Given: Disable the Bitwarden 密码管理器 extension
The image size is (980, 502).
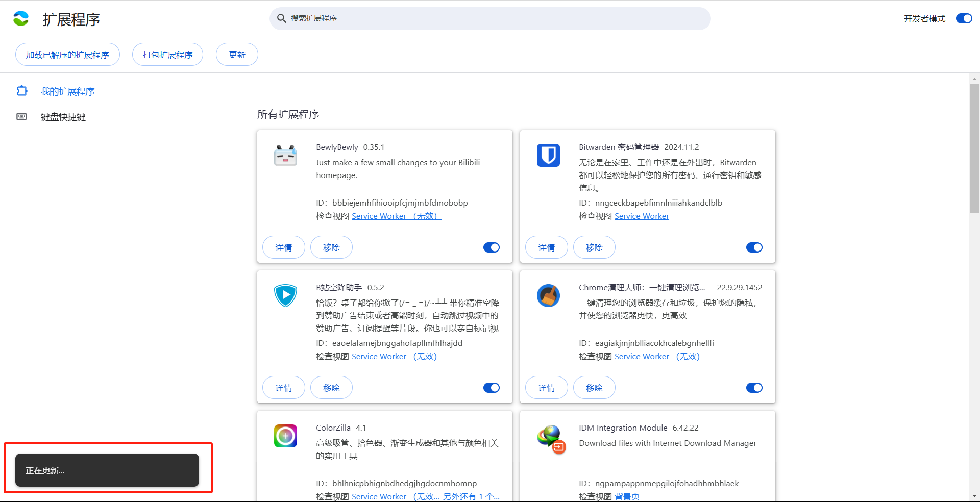Looking at the screenshot, I should coord(754,247).
